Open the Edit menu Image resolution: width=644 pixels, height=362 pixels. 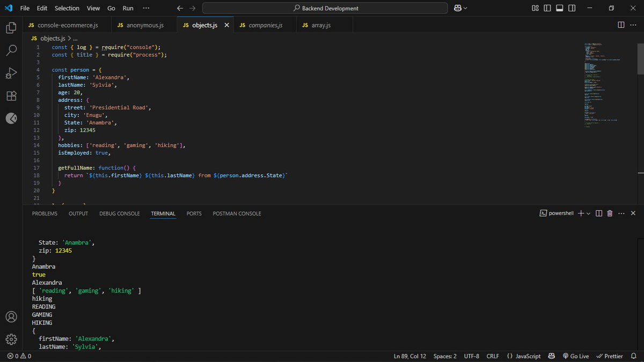[42, 8]
